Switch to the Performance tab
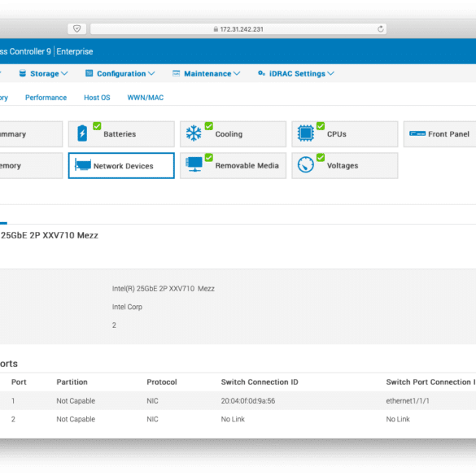This screenshot has width=476, height=476. [46, 98]
